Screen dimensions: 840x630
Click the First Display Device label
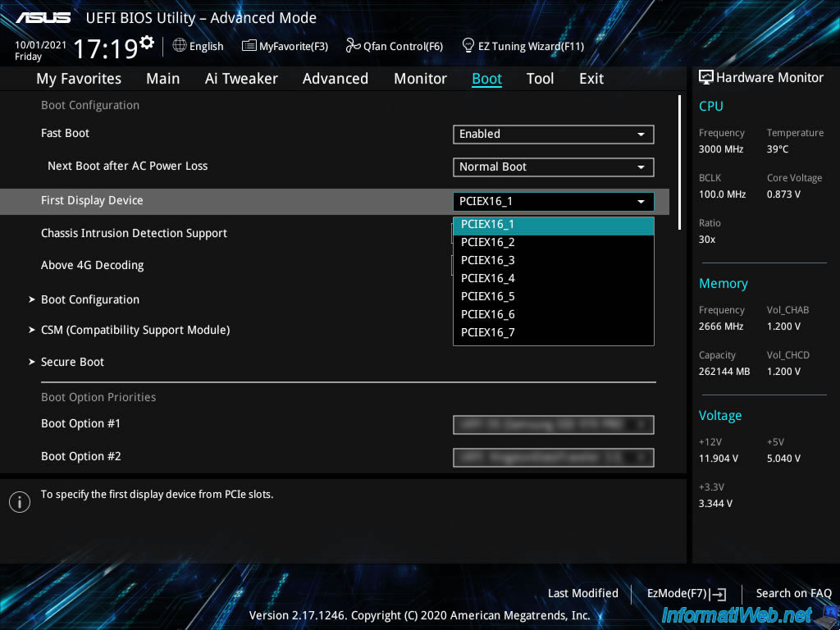point(92,200)
